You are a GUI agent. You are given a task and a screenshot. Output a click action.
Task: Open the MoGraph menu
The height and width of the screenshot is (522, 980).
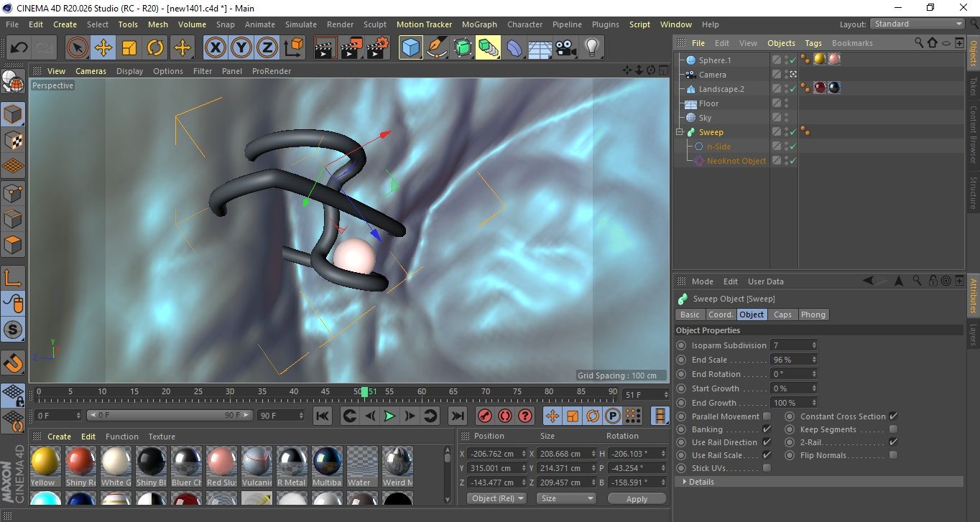479,24
